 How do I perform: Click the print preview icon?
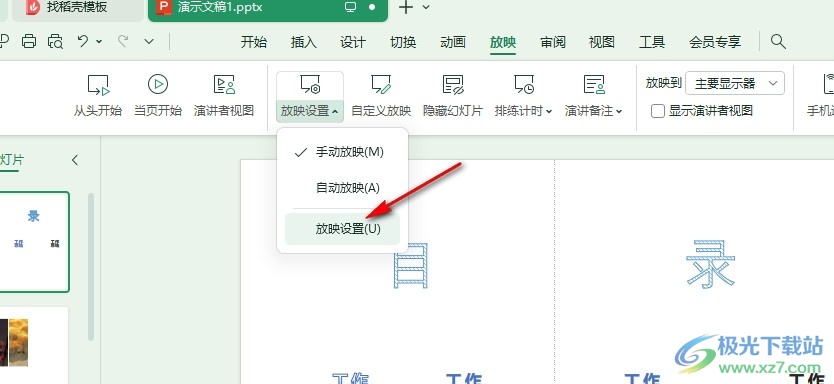click(x=55, y=41)
